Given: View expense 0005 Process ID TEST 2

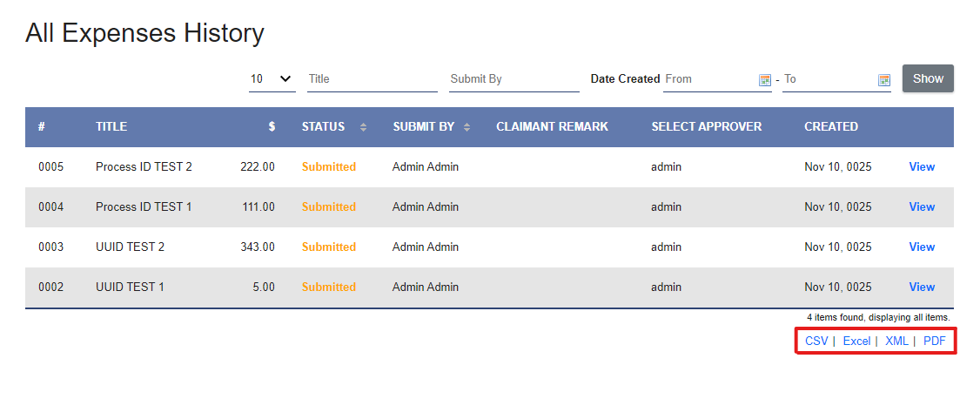Looking at the screenshot, I should click(922, 166).
